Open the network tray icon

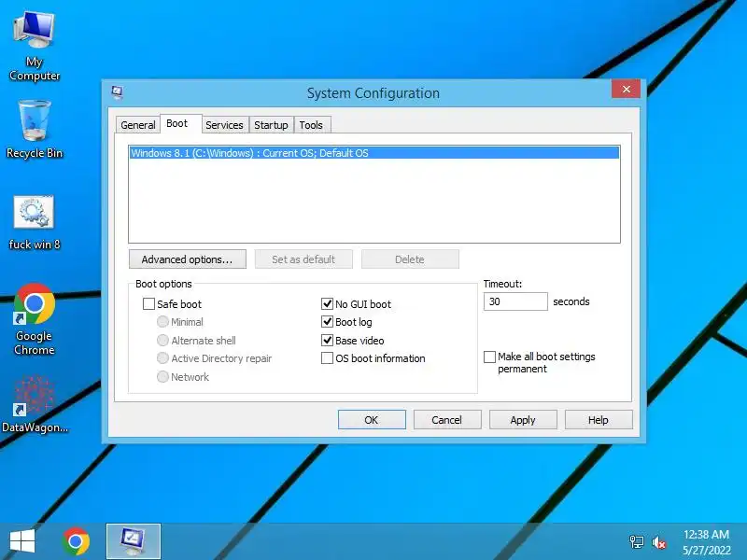coord(637,542)
